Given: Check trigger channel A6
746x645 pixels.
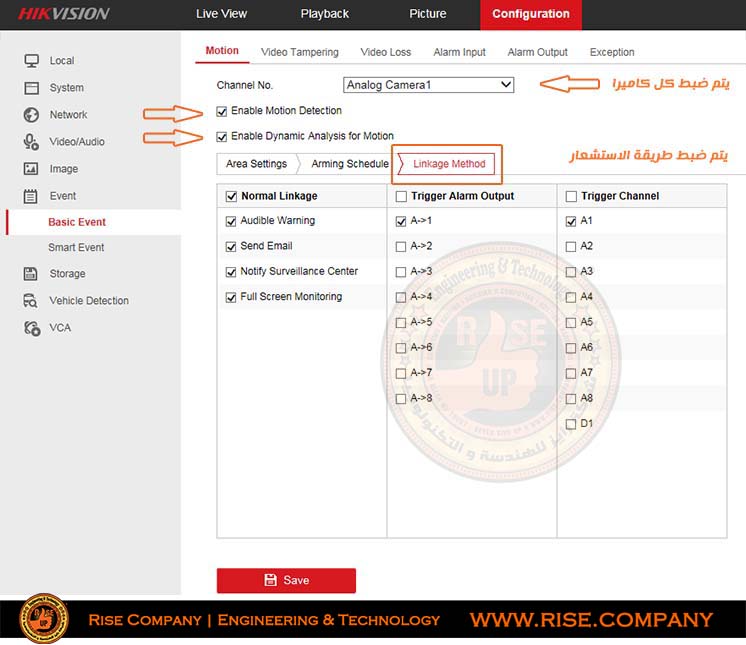Looking at the screenshot, I should [571, 348].
